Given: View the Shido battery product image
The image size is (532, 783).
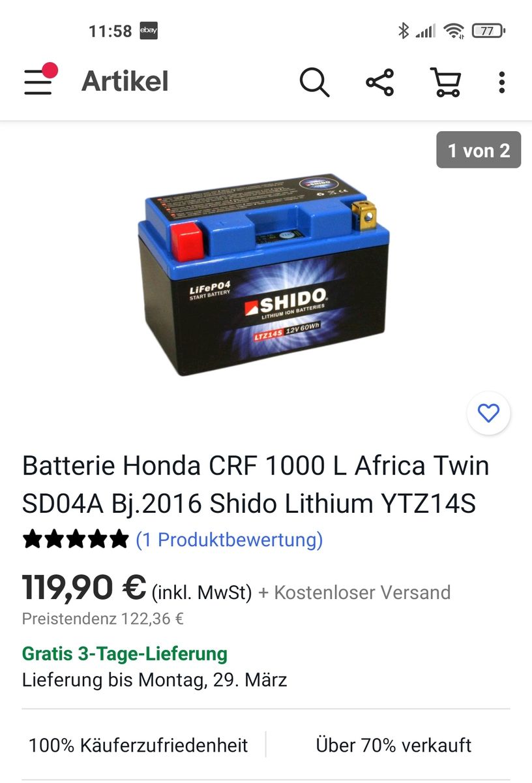Looking at the screenshot, I should [x=263, y=274].
